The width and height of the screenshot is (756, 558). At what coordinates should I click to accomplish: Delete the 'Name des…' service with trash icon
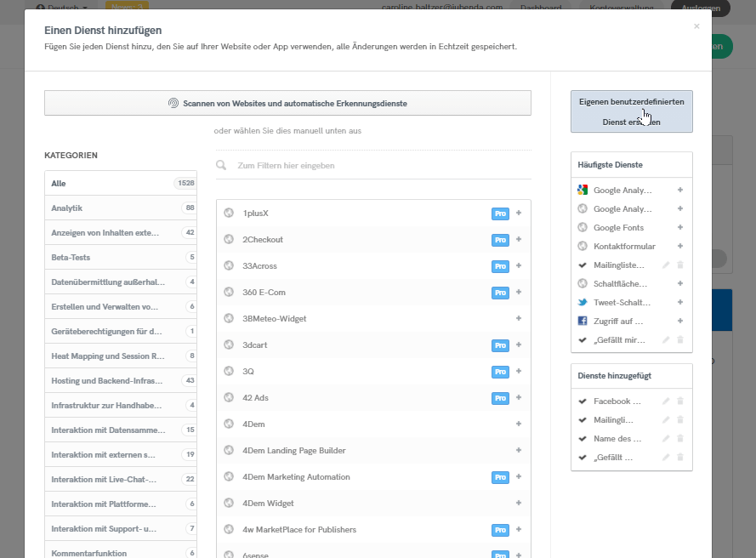pyautogui.click(x=680, y=439)
